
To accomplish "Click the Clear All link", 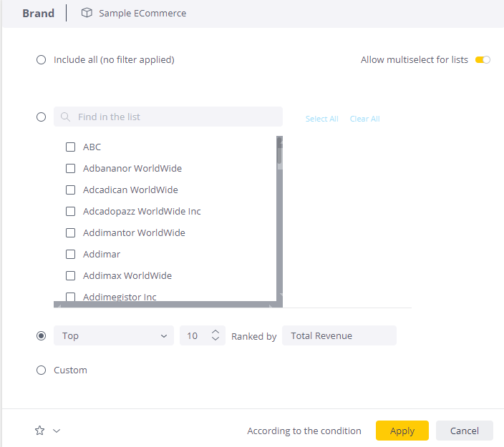I will [x=364, y=119].
